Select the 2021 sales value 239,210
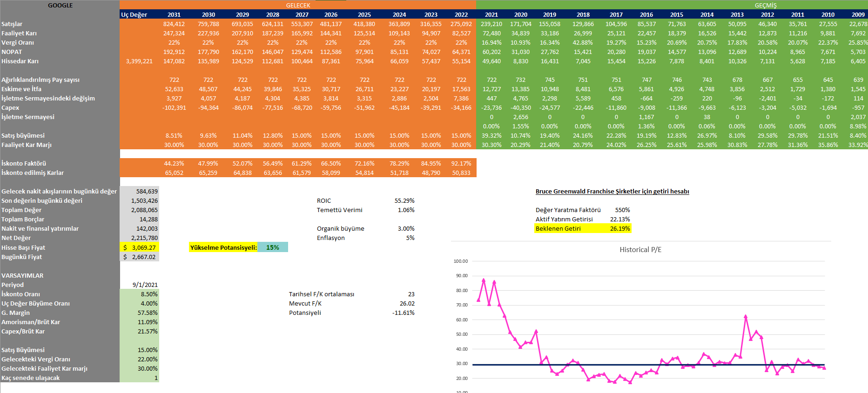This screenshot has height=393, width=868. [491, 24]
